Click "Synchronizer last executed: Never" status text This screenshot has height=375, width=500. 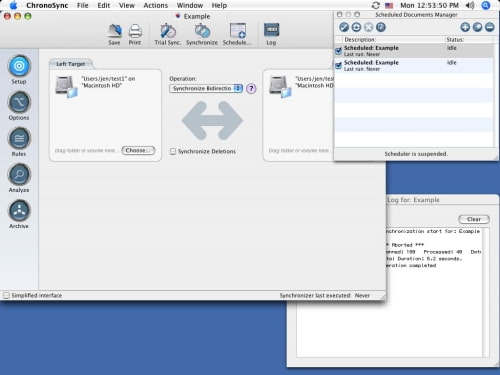coord(325,295)
